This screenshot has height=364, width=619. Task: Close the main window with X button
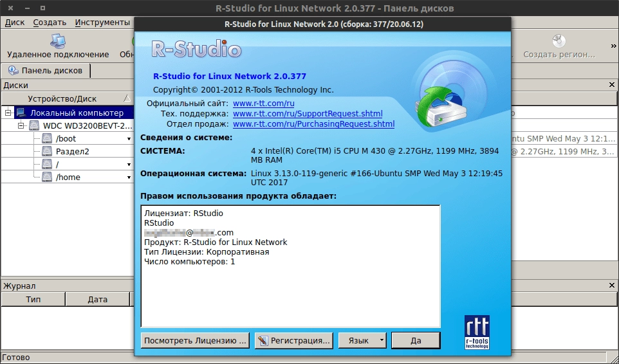[11, 8]
